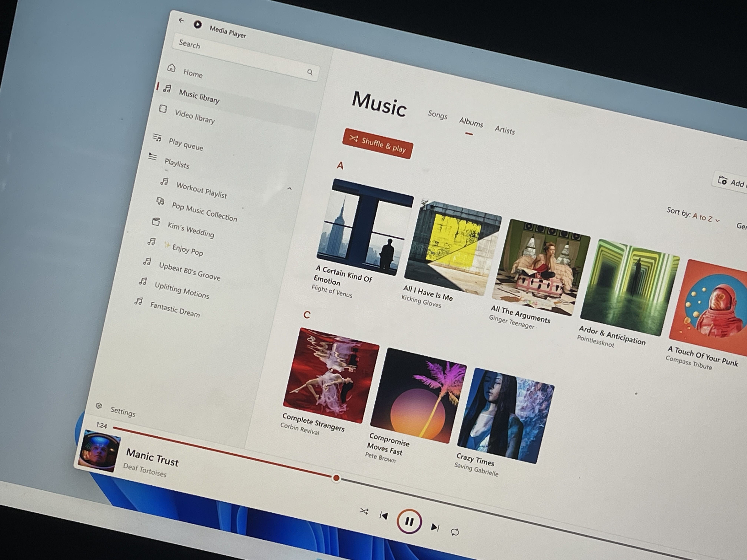This screenshot has width=747, height=560.
Task: Open the Pop Music Collection playlist
Action: [204, 212]
